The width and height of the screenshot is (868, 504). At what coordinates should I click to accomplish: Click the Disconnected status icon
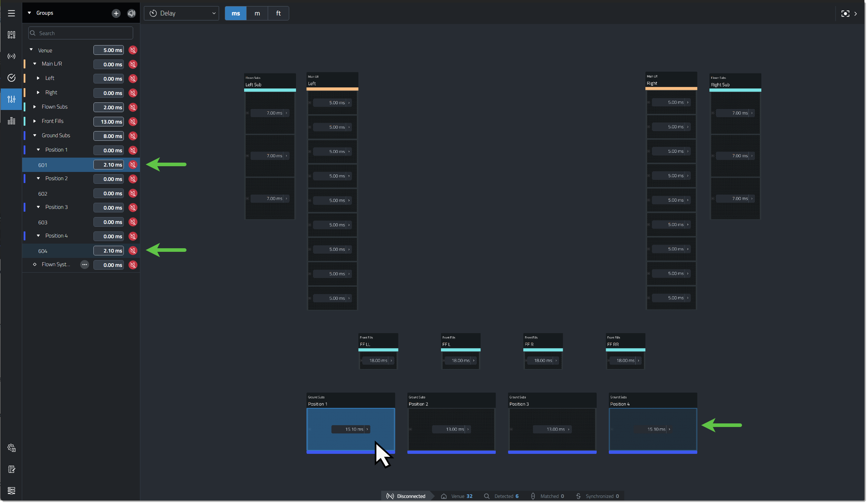[390, 496]
